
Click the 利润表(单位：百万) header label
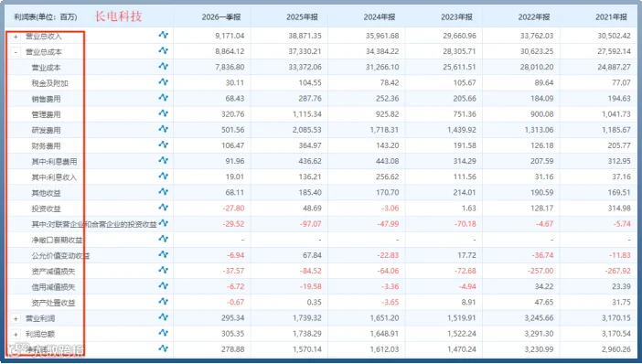pyautogui.click(x=46, y=17)
